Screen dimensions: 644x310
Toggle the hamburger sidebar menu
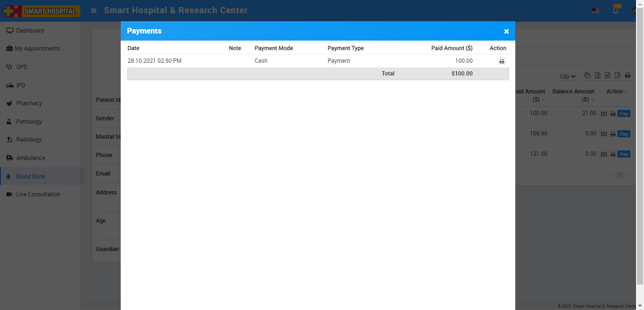(x=94, y=10)
